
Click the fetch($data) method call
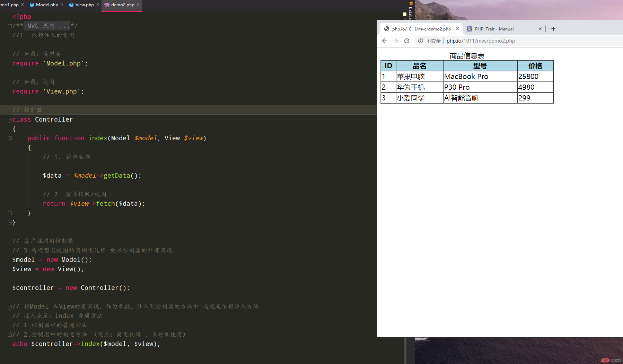[x=119, y=204]
